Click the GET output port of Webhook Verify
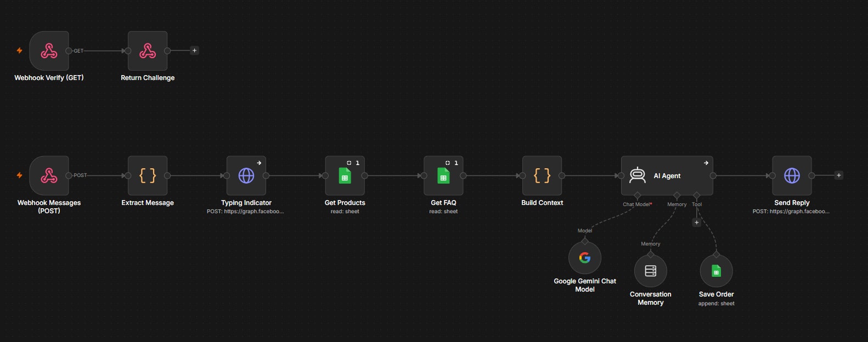This screenshot has width=868, height=342. 69,51
